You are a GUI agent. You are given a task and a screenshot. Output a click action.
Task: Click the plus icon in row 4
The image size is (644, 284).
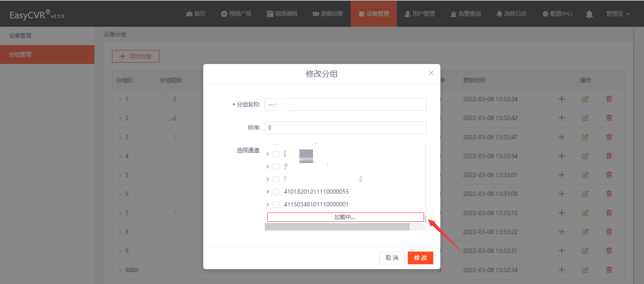click(561, 156)
